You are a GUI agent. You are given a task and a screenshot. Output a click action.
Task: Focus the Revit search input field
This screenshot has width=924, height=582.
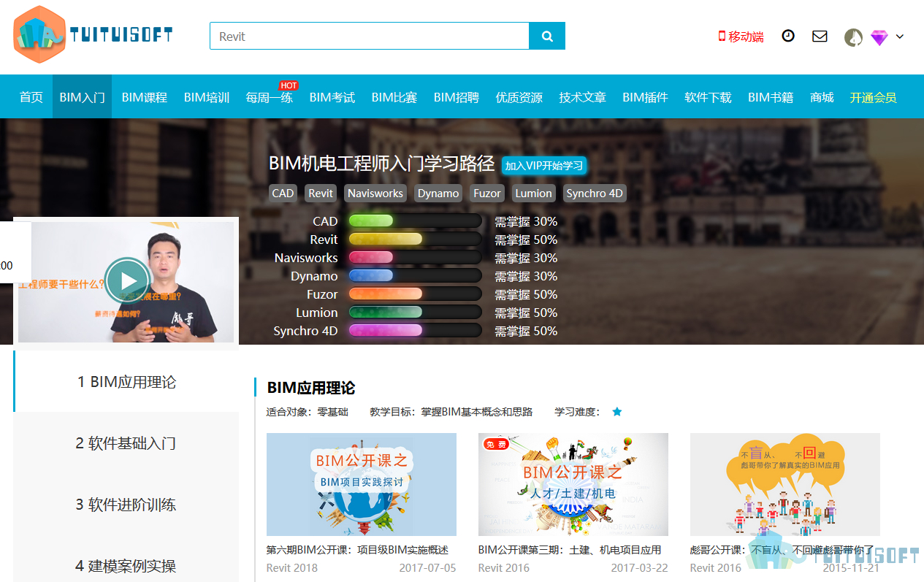370,36
